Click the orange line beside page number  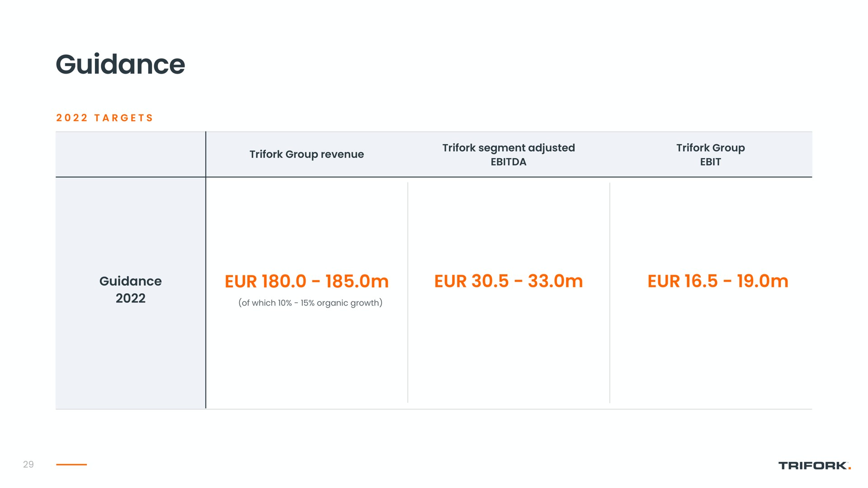pos(71,465)
